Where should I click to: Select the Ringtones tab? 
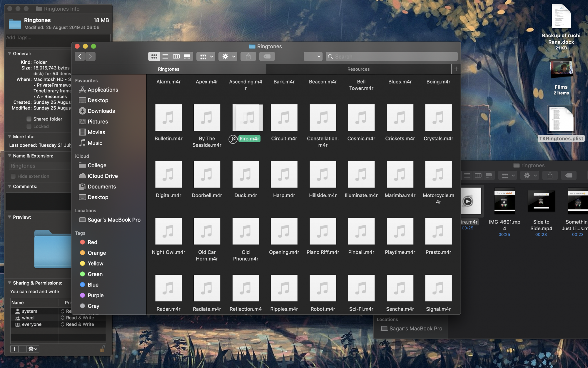tap(168, 69)
